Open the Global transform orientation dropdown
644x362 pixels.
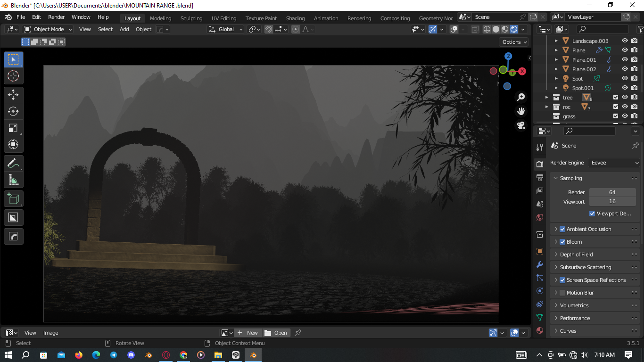click(226, 29)
